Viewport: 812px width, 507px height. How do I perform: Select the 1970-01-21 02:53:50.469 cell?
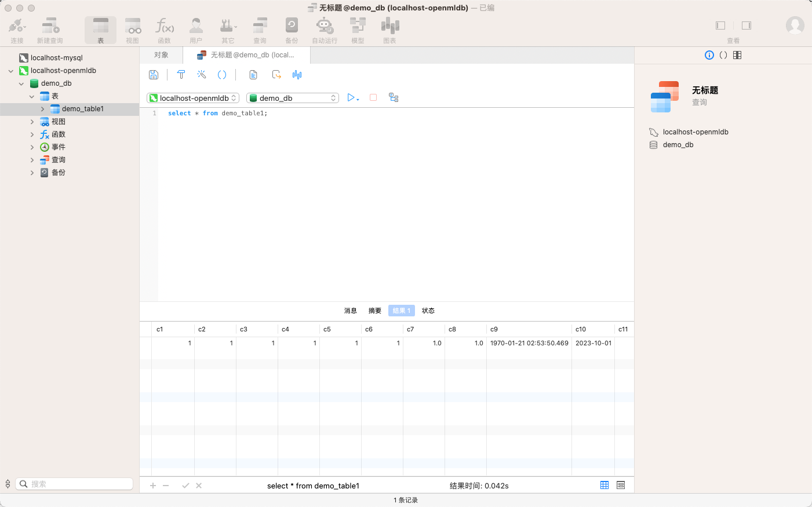click(529, 343)
